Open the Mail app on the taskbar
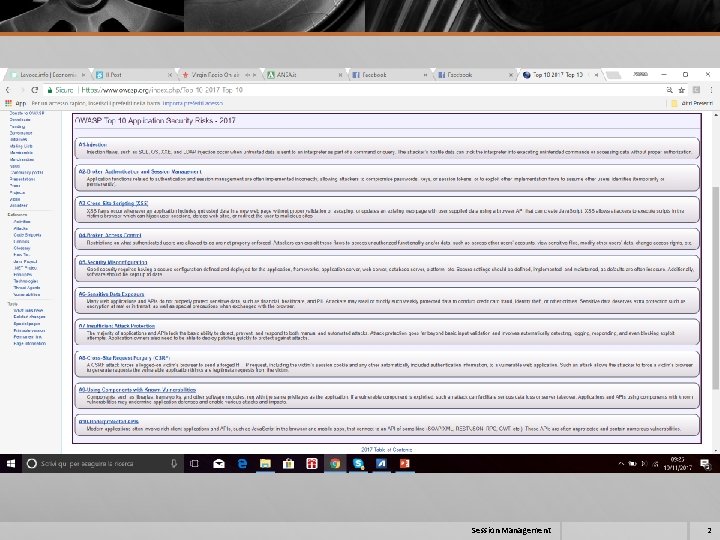This screenshot has width=720, height=540. click(x=219, y=464)
